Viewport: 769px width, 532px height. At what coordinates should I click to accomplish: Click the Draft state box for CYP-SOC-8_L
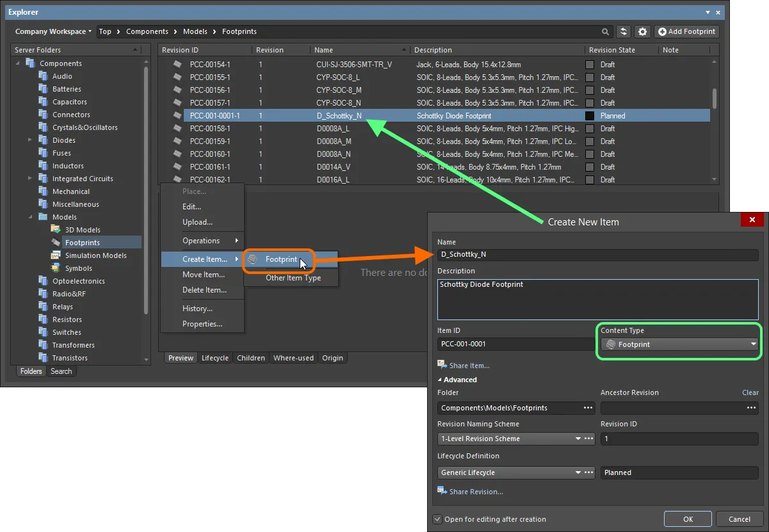point(590,77)
